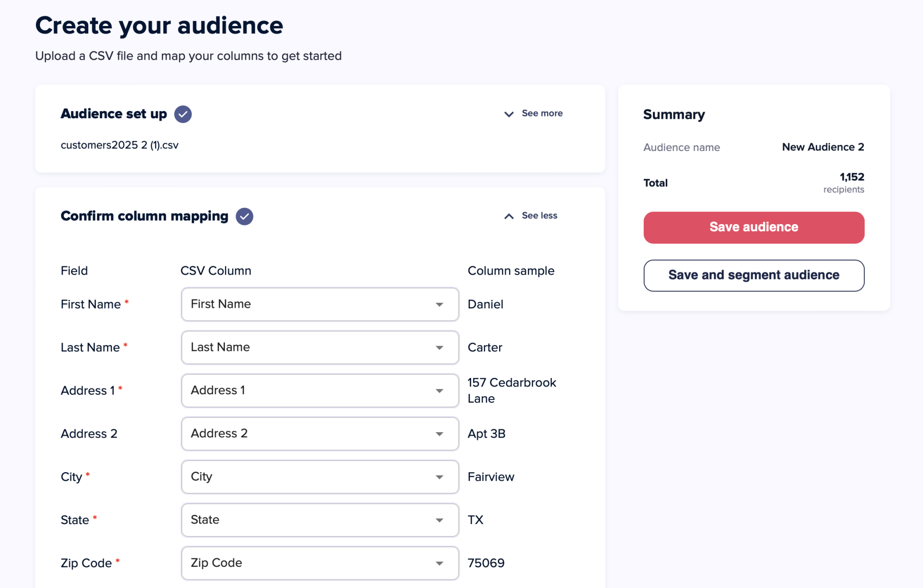Click the Save audience button

(x=754, y=227)
